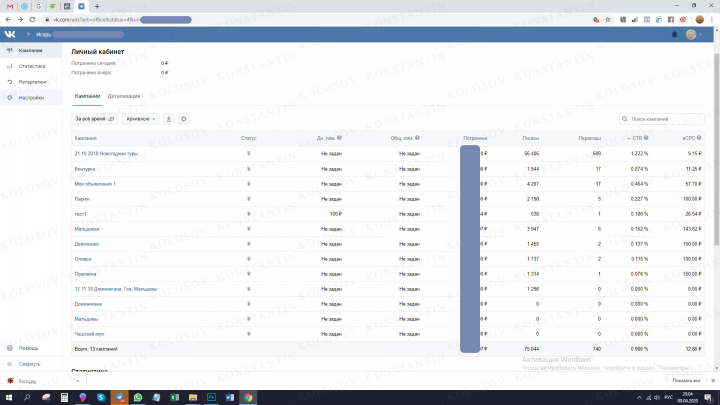Go back with the browser back arrow
Screen dimensions: 720x405
(x=8, y=20)
